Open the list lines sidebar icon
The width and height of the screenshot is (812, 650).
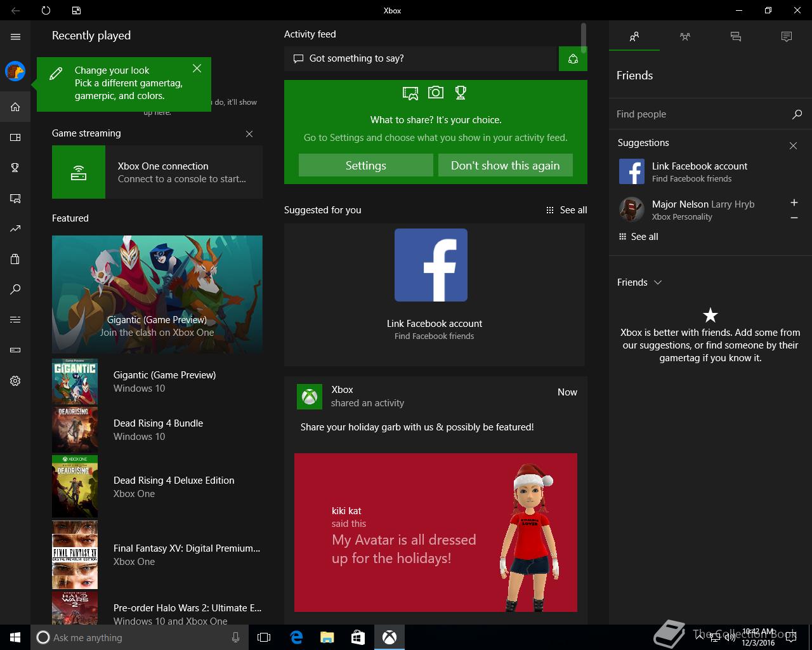(x=15, y=320)
